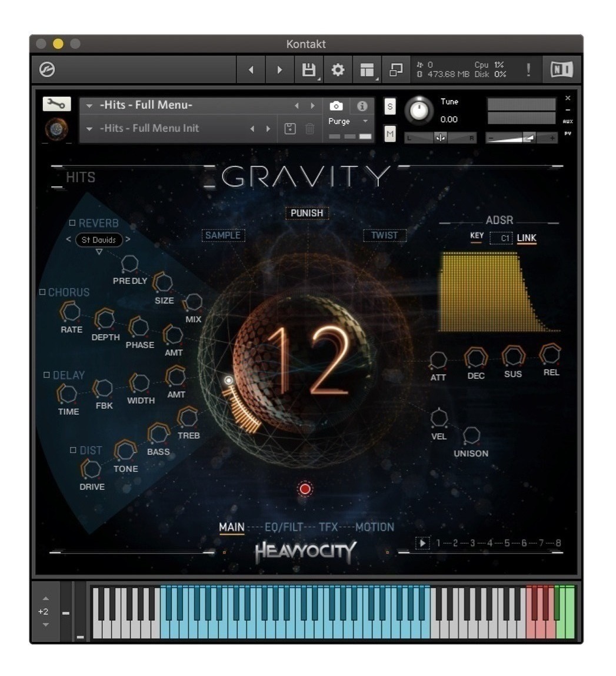
Task: Toggle the ADSR LINK option
Action: pos(527,238)
